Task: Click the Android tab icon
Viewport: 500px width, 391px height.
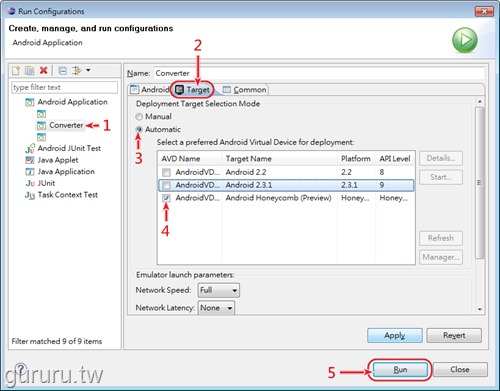Action: pyautogui.click(x=135, y=90)
